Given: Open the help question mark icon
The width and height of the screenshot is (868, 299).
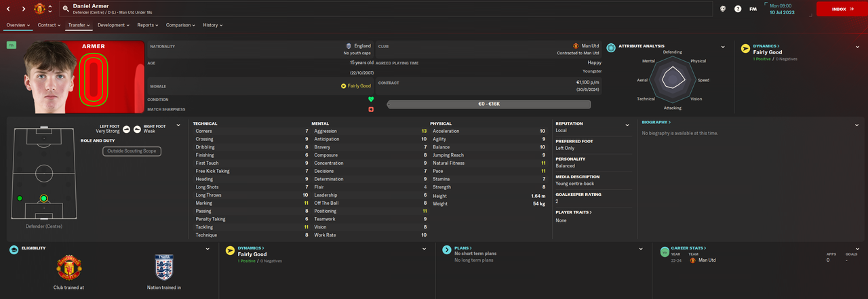Looking at the screenshot, I should [x=738, y=9].
